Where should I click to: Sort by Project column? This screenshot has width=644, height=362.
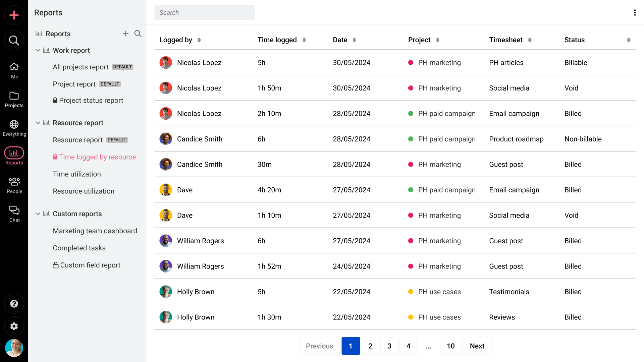tap(438, 40)
